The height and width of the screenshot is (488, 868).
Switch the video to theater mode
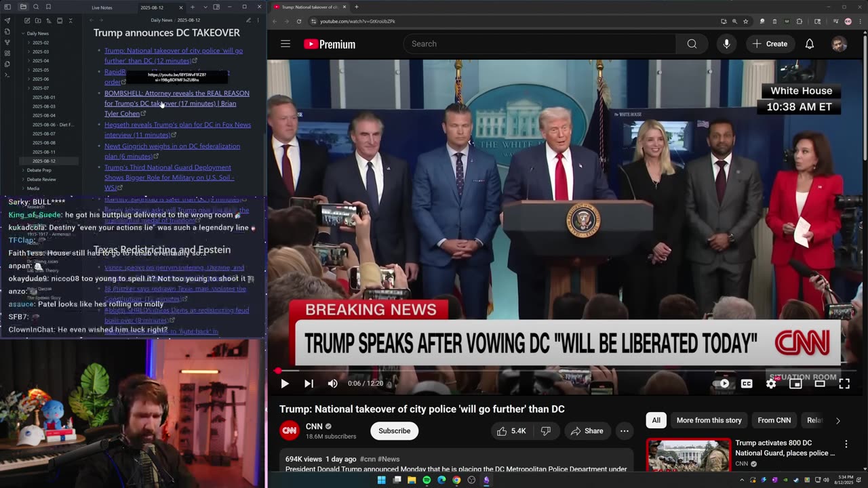tap(820, 384)
